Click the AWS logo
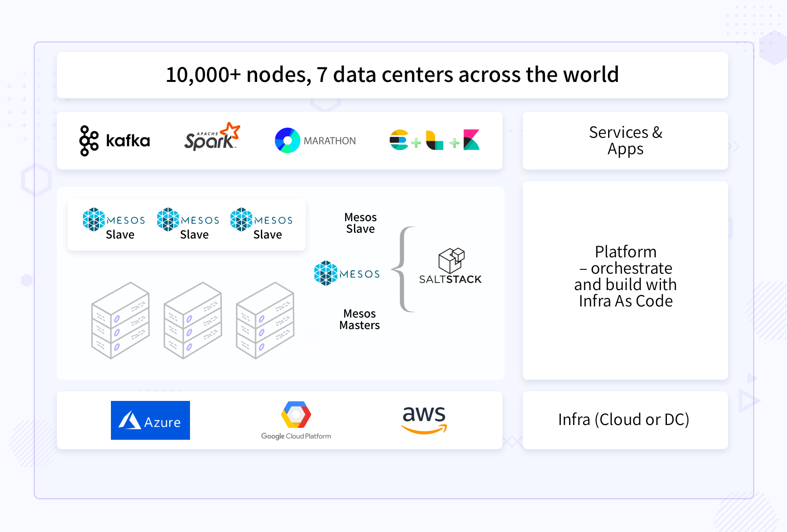Image resolution: width=787 pixels, height=532 pixels. click(423, 419)
